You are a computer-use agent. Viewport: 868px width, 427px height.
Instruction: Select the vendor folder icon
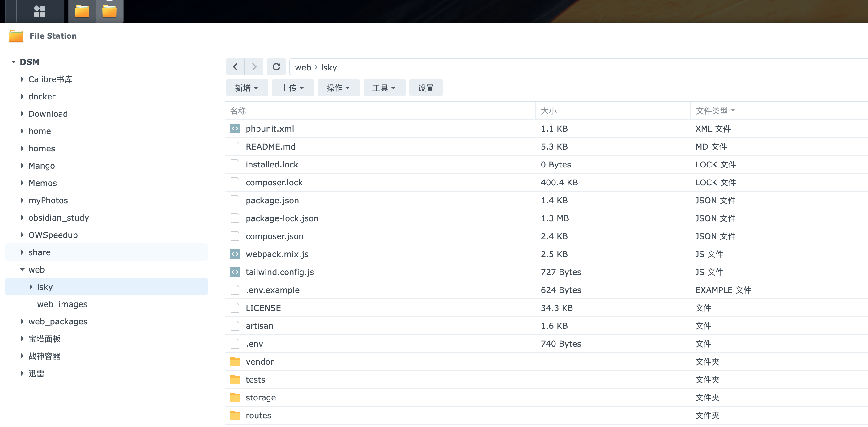click(235, 362)
